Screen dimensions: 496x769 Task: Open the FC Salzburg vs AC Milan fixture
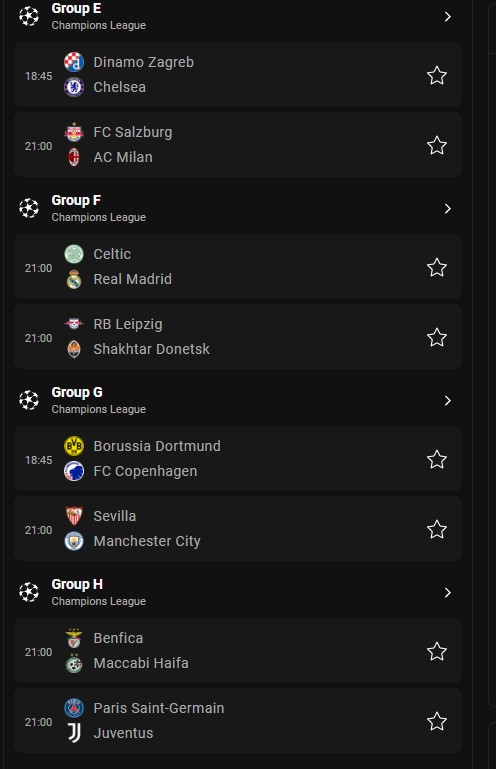click(237, 145)
